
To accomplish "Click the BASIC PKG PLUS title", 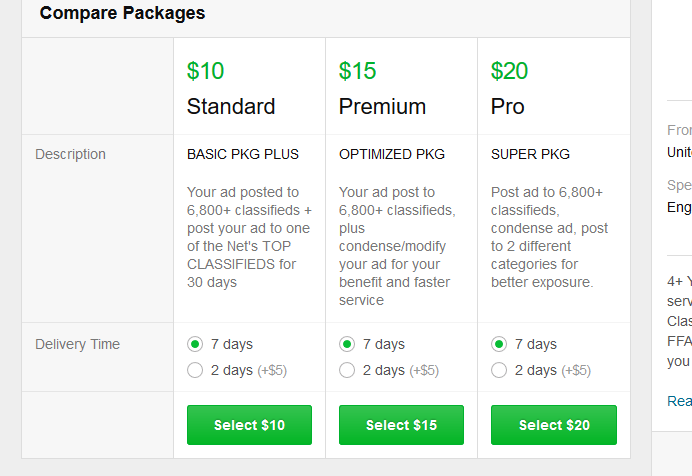I will 243,154.
